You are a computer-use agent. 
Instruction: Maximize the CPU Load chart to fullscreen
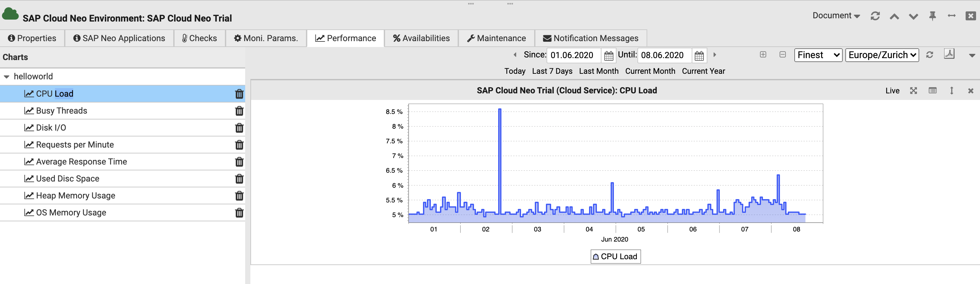point(913,91)
